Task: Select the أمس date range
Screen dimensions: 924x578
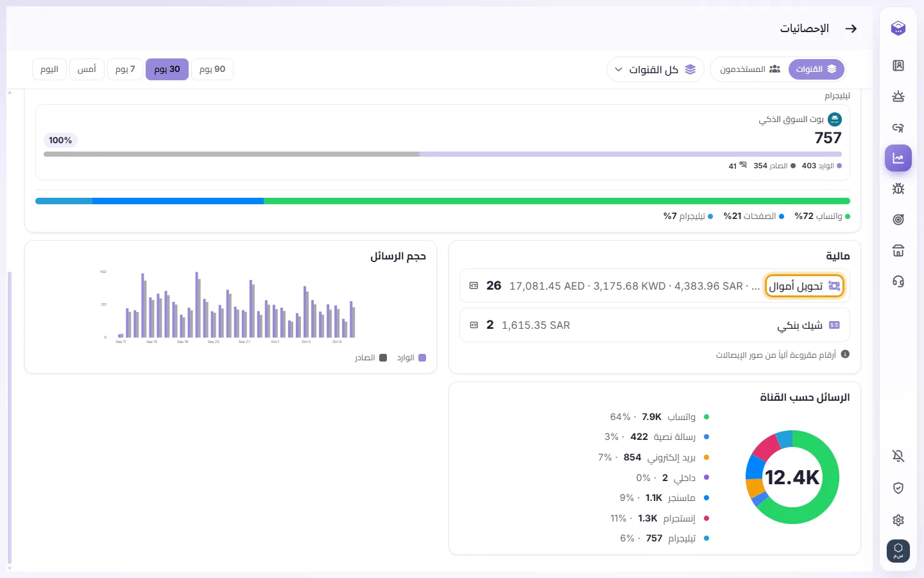Action: click(87, 69)
